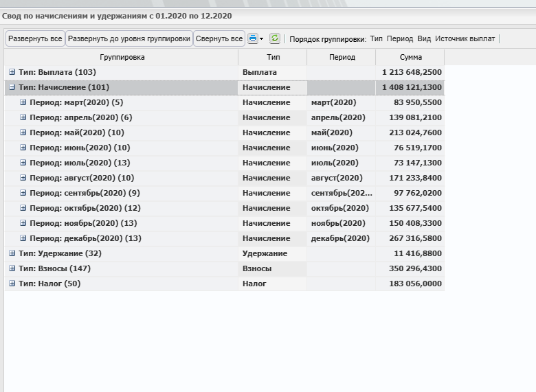The image size is (536, 392).
Task: Open the print dropdown arrow
Action: coord(262,38)
